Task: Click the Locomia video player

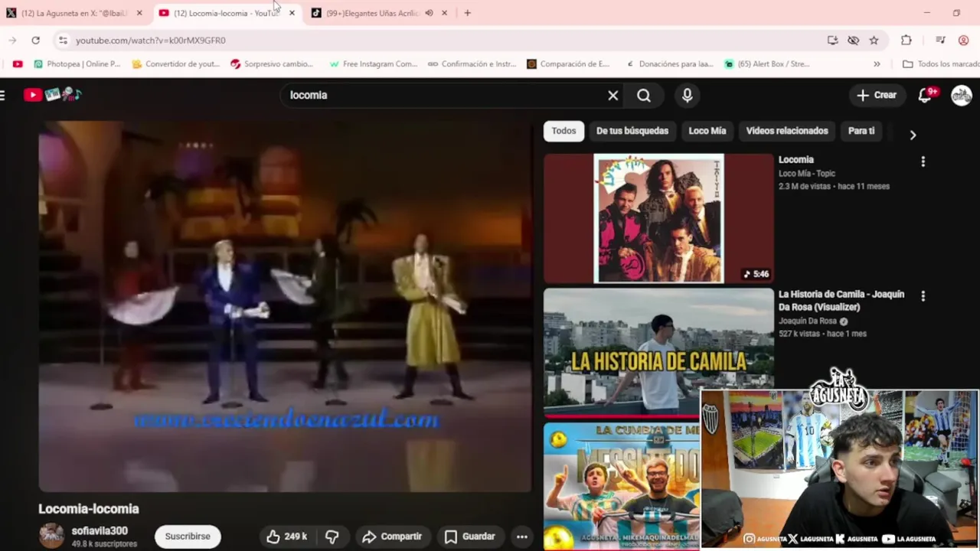Action: (285, 306)
